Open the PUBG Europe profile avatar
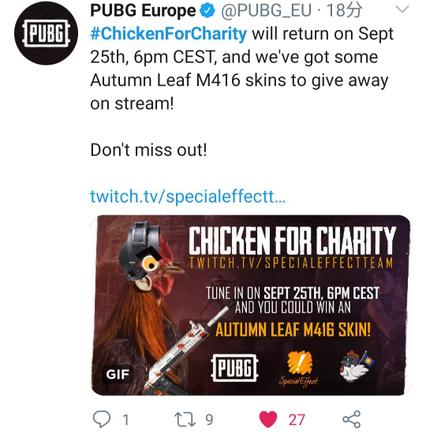The width and height of the screenshot is (426, 440). (46, 33)
